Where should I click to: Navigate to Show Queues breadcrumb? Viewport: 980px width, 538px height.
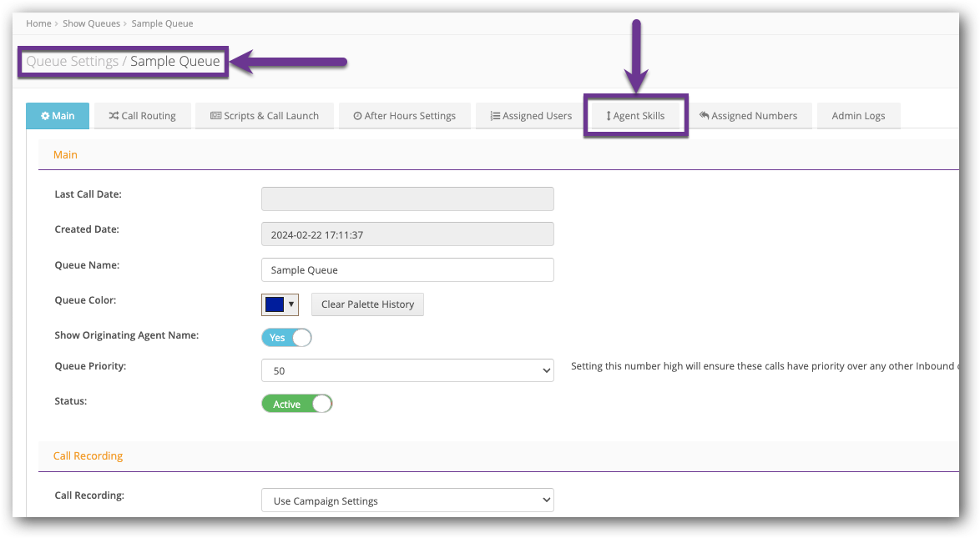[x=91, y=23]
